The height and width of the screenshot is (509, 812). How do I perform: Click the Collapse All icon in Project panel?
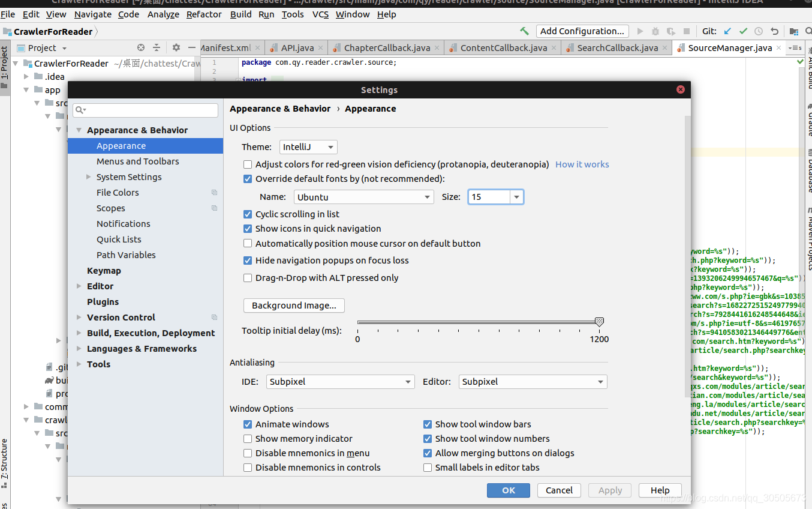tap(157, 47)
